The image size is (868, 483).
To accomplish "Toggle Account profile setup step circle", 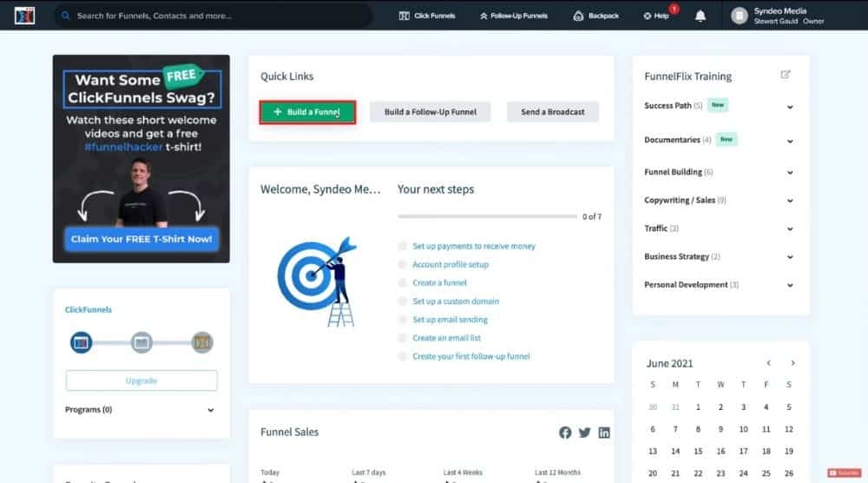I will click(x=403, y=264).
